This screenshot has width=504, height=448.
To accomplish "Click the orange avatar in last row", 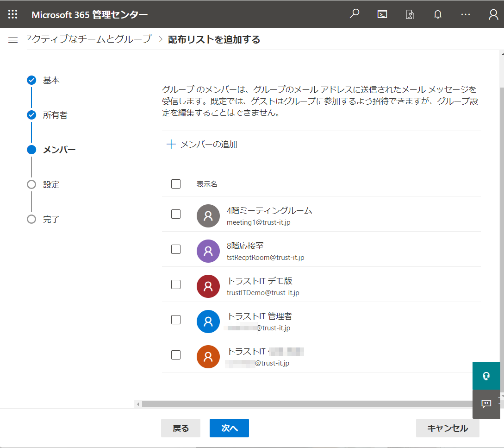I will point(208,357).
